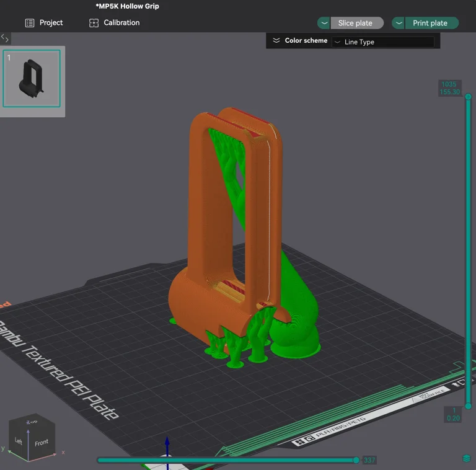Open the Project tab
Screen dimensions: 476x470
(51, 23)
